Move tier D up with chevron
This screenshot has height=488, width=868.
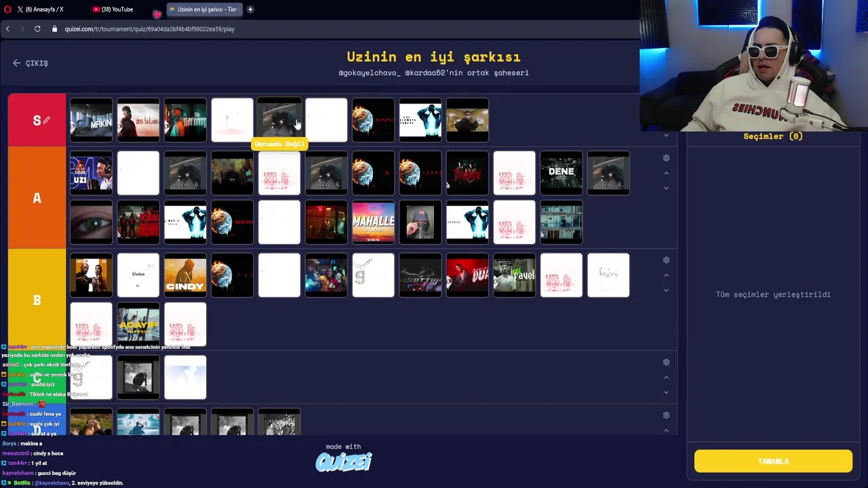[x=666, y=430]
